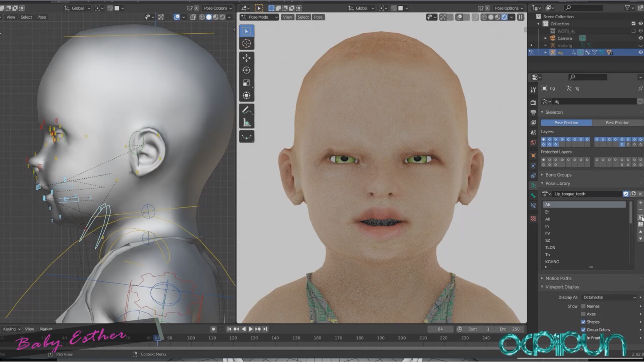Select the Move tool in the toolbar
The image size is (644, 362).
point(247,58)
